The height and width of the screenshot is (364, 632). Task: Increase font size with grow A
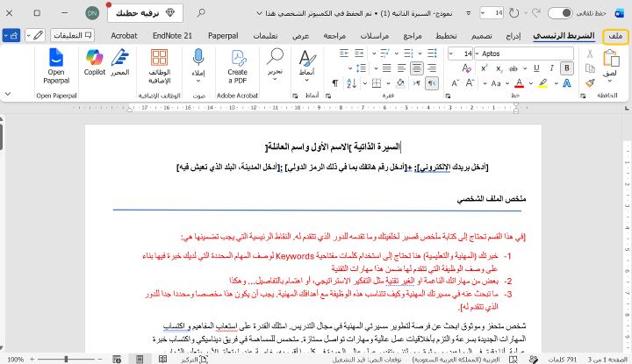coord(470,83)
